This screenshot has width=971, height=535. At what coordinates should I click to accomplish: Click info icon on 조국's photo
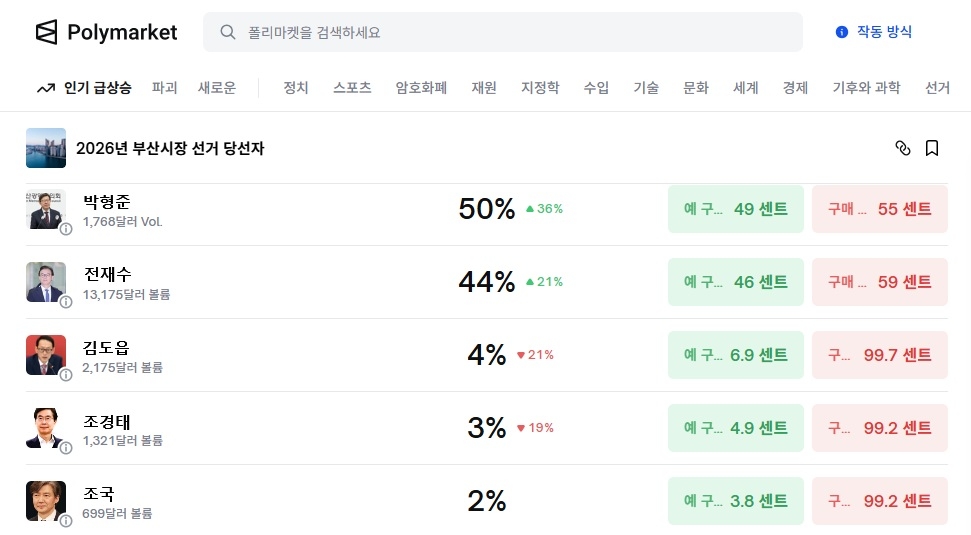pyautogui.click(x=66, y=521)
